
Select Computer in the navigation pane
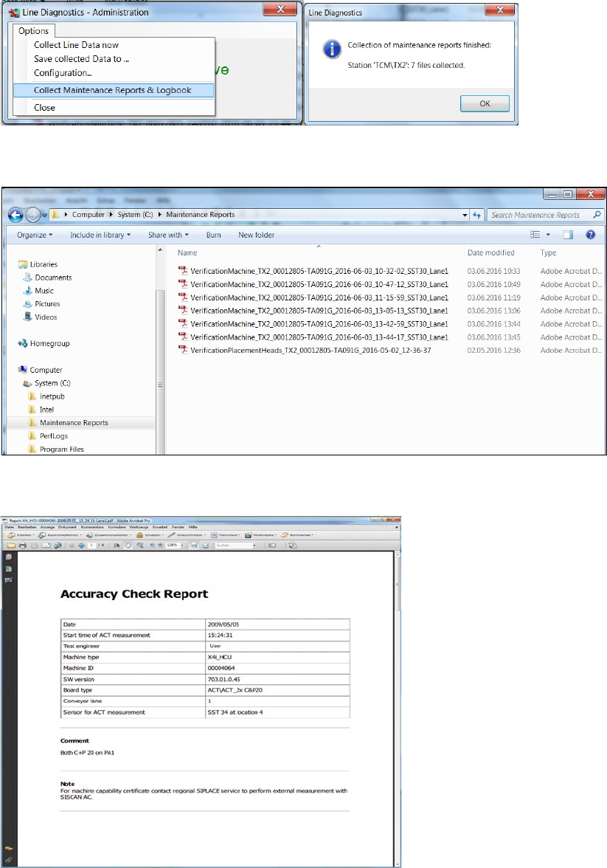41,370
